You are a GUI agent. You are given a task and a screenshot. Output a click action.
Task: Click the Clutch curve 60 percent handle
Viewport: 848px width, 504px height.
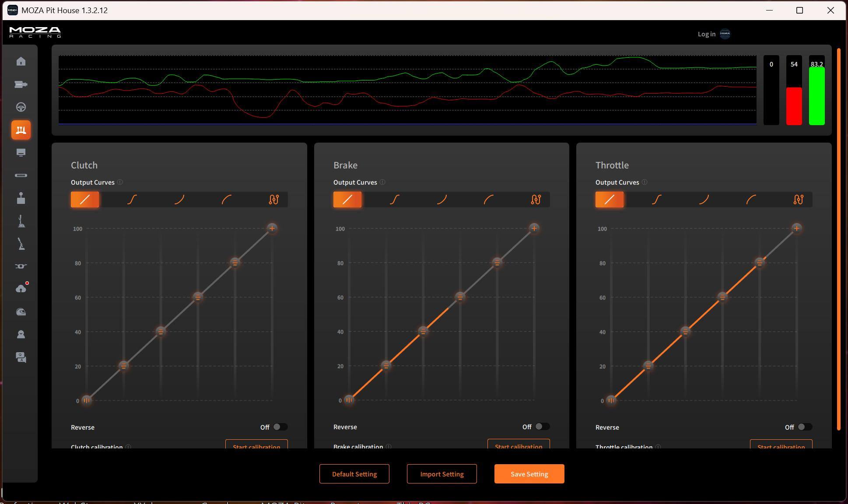pyautogui.click(x=198, y=297)
